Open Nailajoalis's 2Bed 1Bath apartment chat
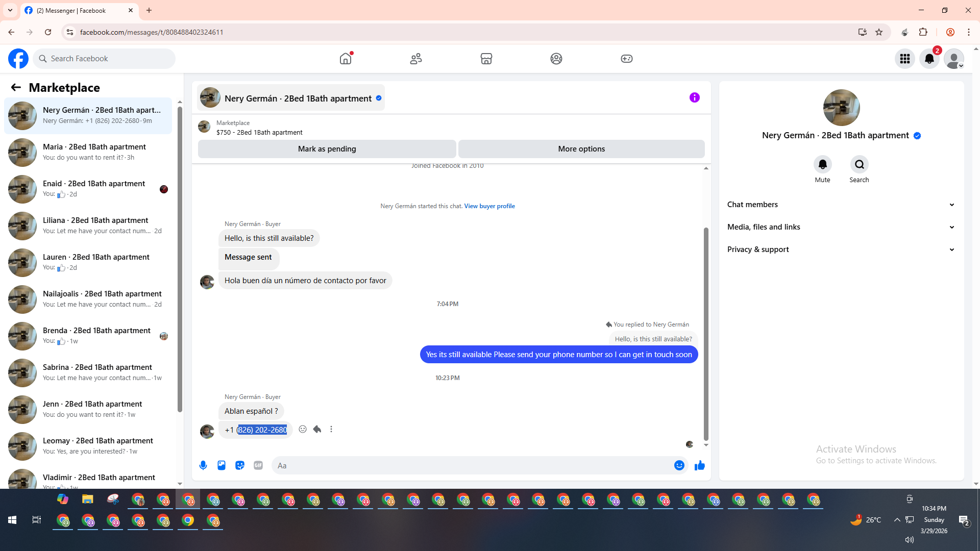 (x=88, y=299)
